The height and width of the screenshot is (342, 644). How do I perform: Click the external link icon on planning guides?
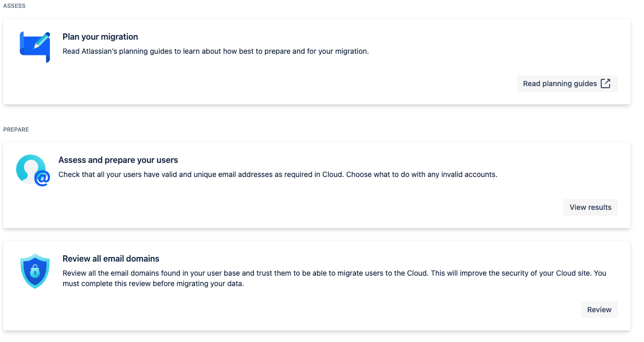click(605, 84)
